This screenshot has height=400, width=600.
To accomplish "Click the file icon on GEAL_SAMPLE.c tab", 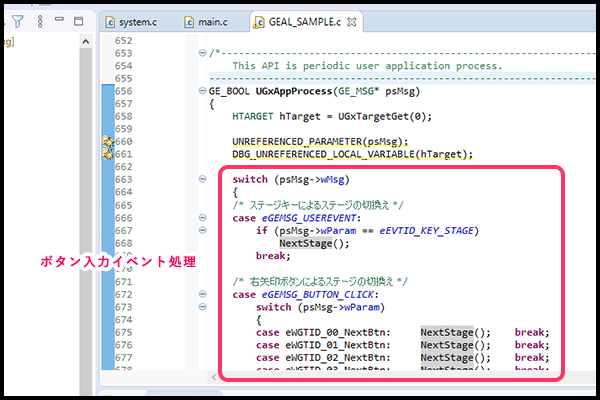I will [x=259, y=23].
